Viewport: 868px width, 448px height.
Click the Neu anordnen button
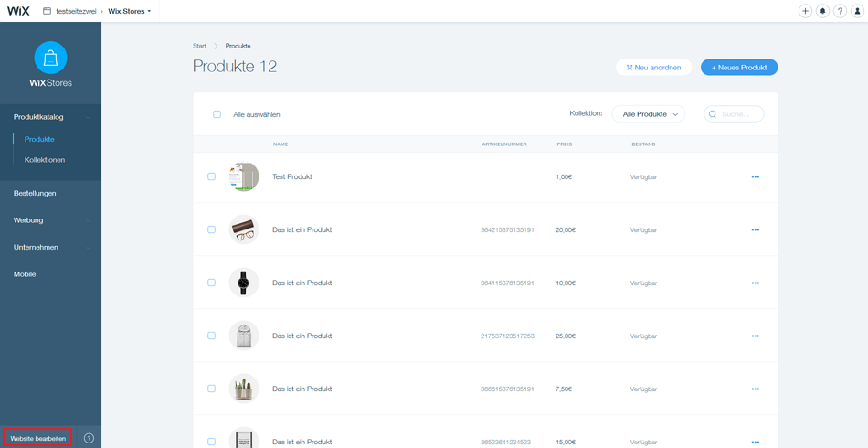click(x=653, y=68)
